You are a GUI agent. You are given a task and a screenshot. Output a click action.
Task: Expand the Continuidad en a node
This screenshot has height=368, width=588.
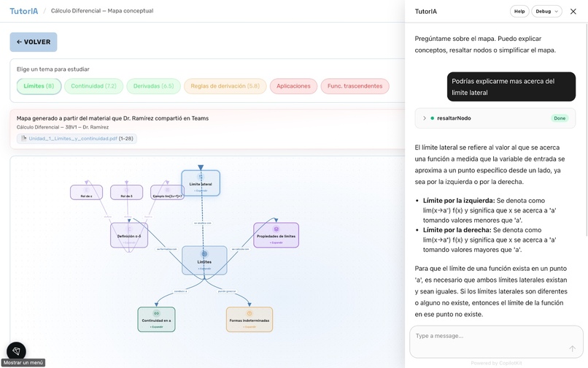(x=156, y=327)
